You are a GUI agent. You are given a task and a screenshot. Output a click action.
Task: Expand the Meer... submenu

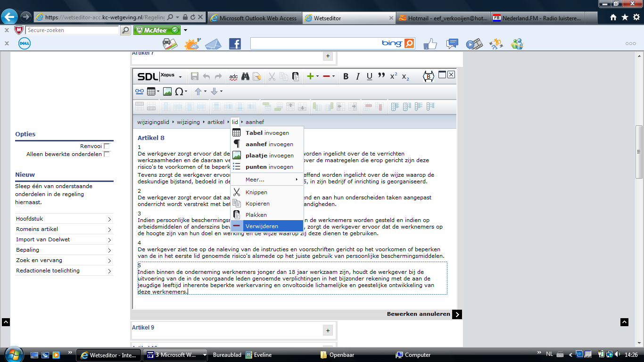point(267,180)
